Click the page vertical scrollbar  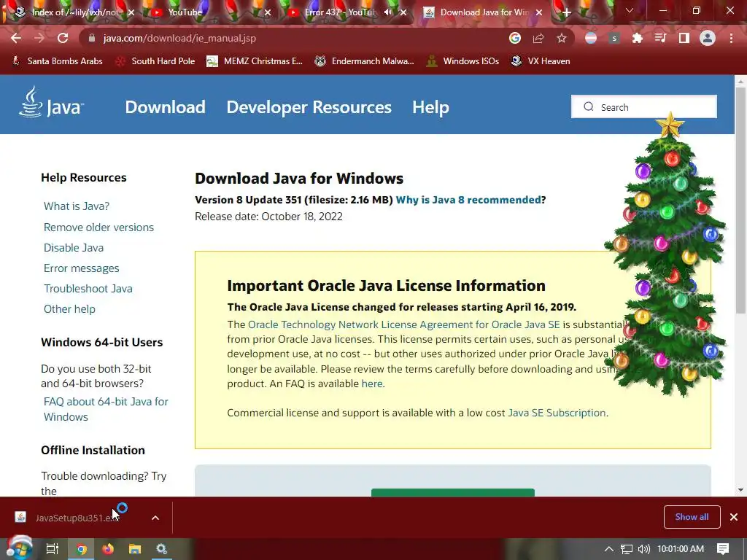(x=740, y=201)
